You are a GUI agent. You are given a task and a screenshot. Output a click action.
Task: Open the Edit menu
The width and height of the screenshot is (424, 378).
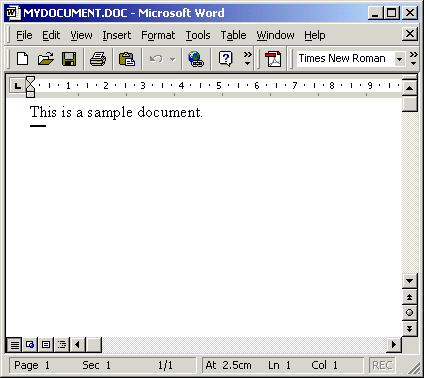pos(51,35)
